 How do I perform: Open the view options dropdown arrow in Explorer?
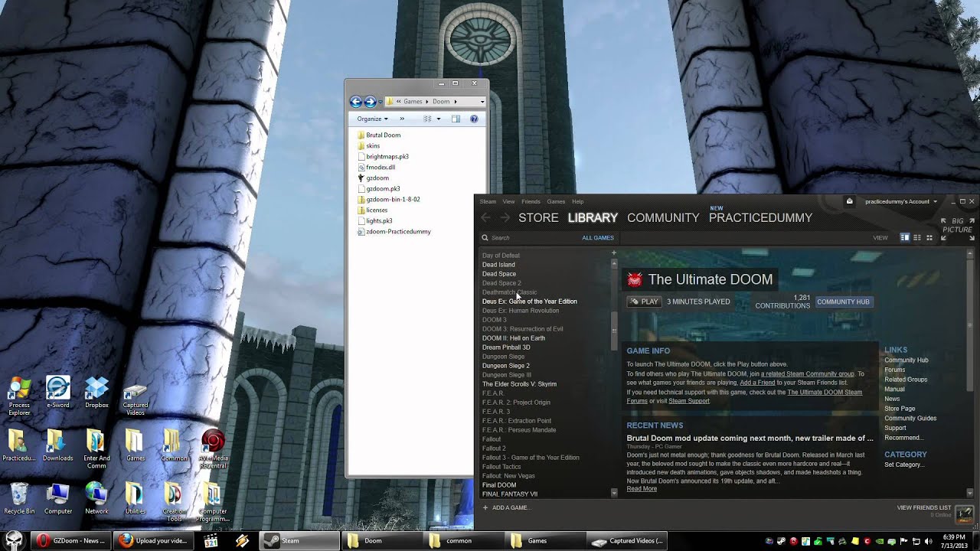click(438, 119)
